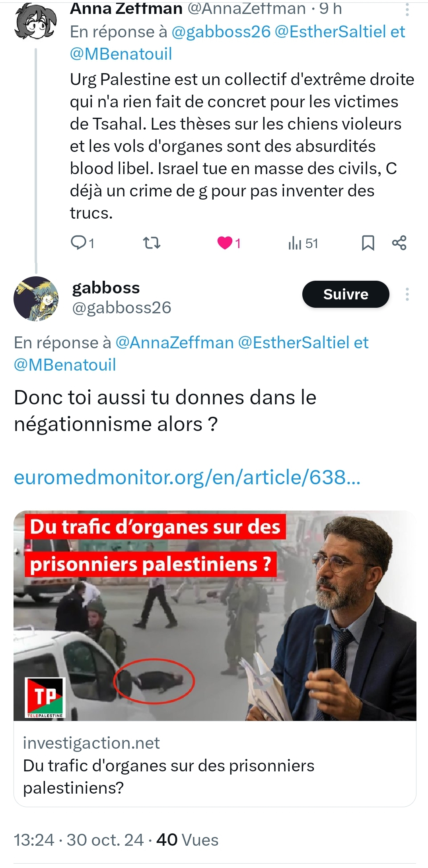Visit @gabboss26 mention in Anna's reply

pos(221,32)
